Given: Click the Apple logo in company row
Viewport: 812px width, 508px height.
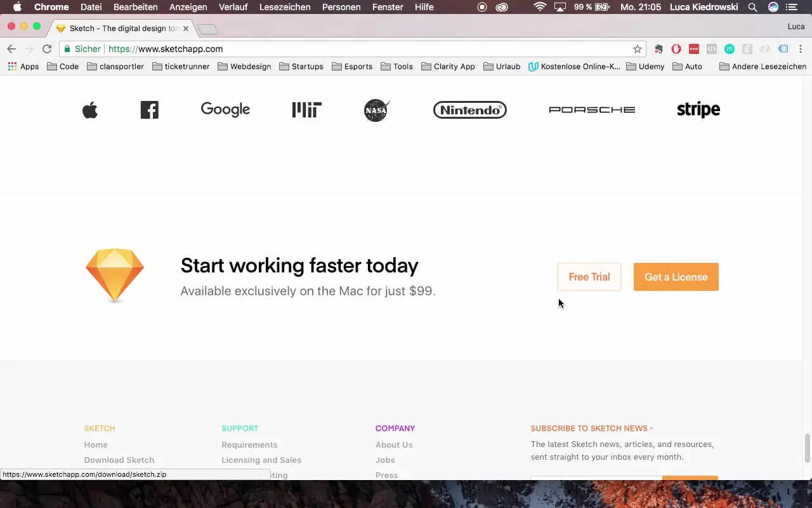Looking at the screenshot, I should [x=90, y=110].
